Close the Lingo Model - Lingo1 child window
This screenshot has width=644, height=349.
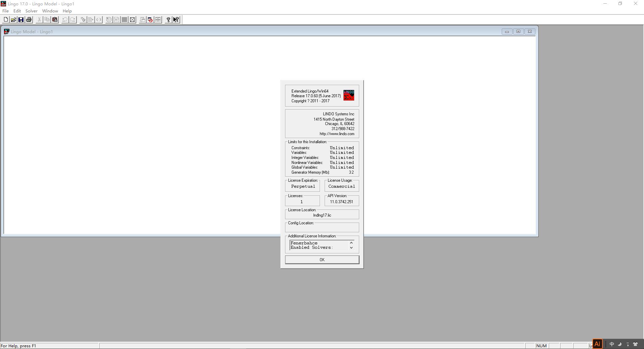(530, 32)
